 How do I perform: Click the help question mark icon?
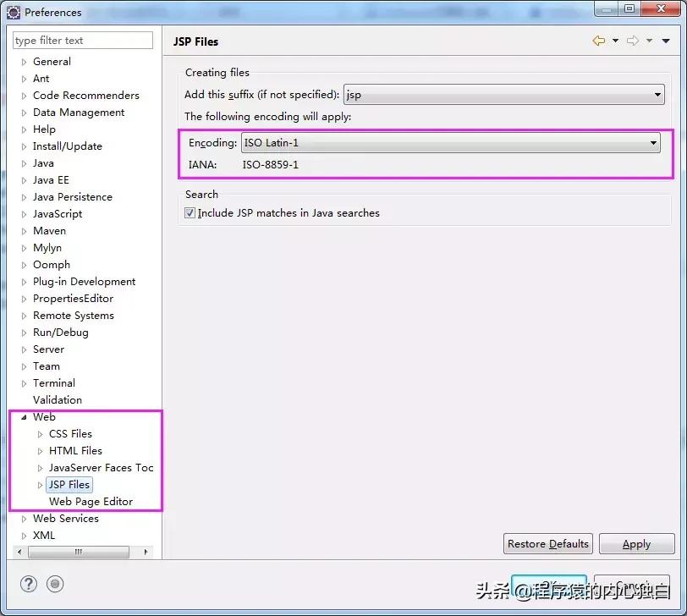tap(29, 584)
